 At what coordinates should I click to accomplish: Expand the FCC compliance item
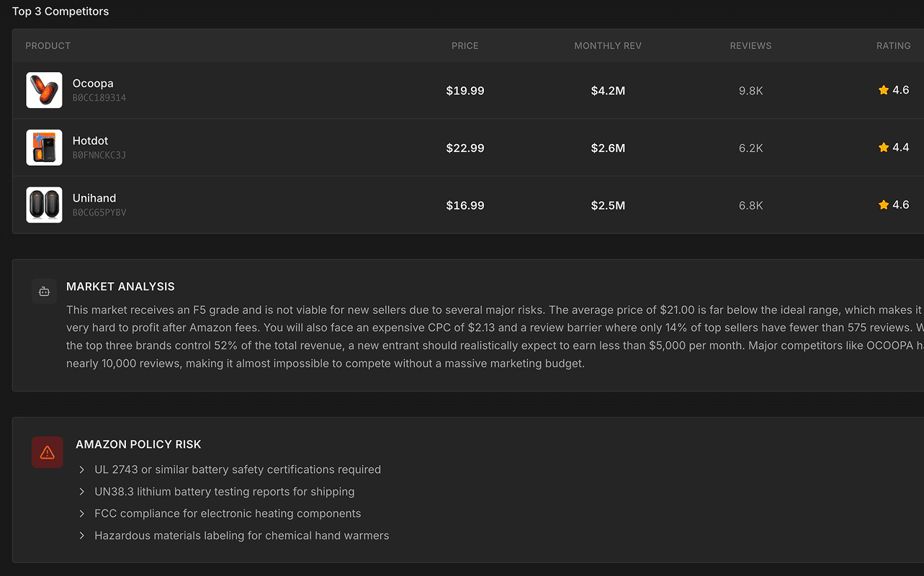82,513
